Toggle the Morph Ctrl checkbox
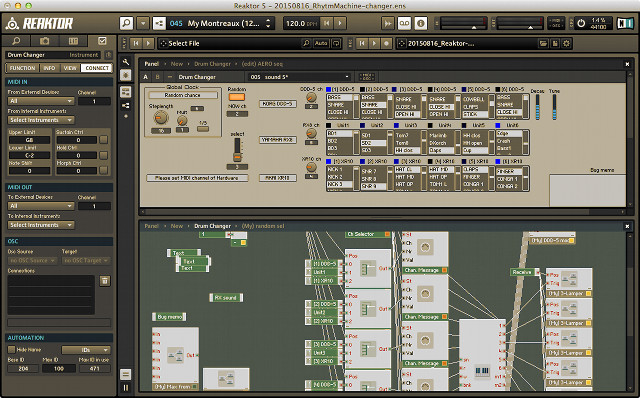Image resolution: width=640 pixels, height=398 pixels. pos(104,171)
